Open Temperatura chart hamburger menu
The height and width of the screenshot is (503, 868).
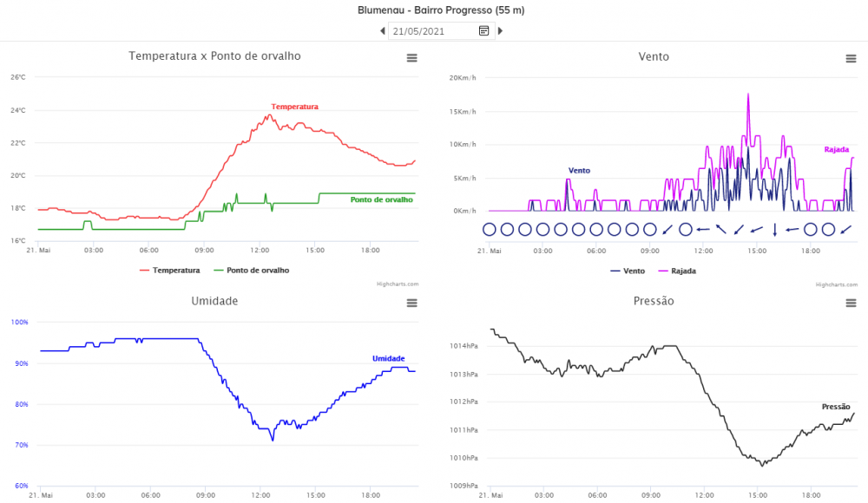(x=412, y=57)
